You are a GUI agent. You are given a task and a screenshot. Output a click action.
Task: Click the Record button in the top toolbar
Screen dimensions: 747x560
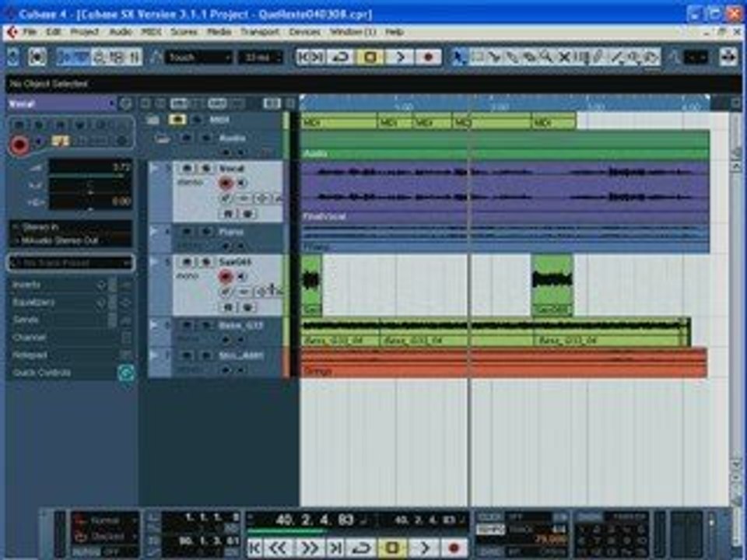(x=428, y=58)
